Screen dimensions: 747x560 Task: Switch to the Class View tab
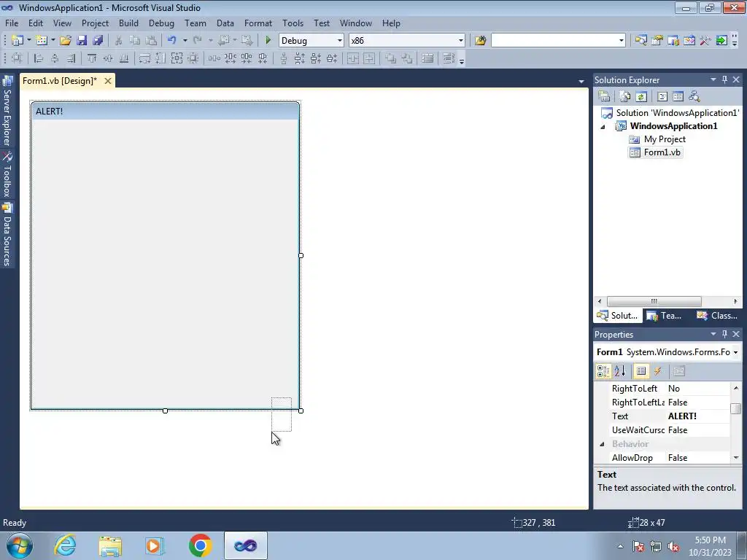pyautogui.click(x=717, y=316)
